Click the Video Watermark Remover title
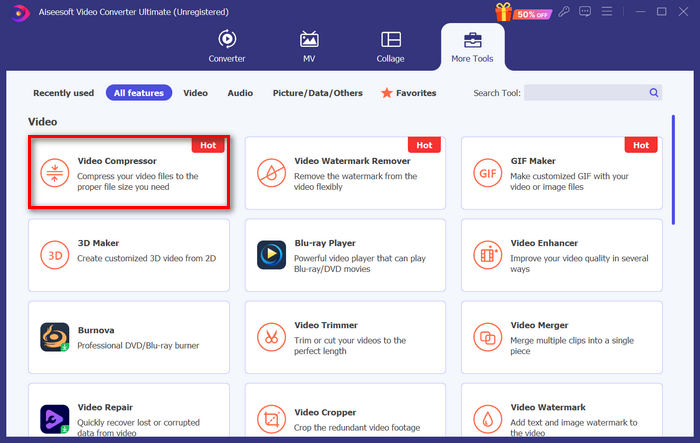700x443 pixels. click(x=352, y=161)
